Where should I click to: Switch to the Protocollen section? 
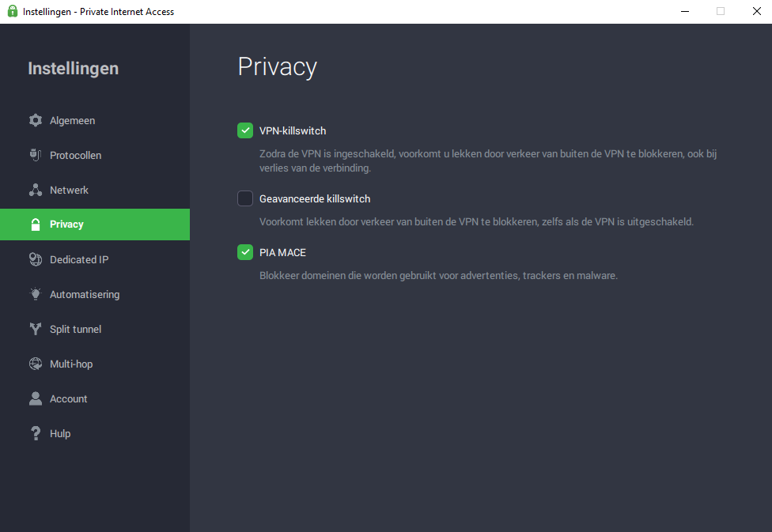tap(77, 155)
